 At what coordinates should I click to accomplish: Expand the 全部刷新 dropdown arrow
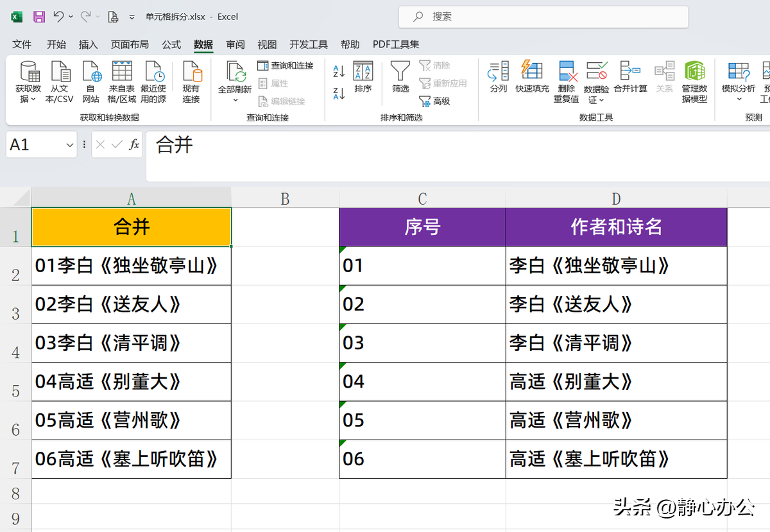tap(235, 99)
